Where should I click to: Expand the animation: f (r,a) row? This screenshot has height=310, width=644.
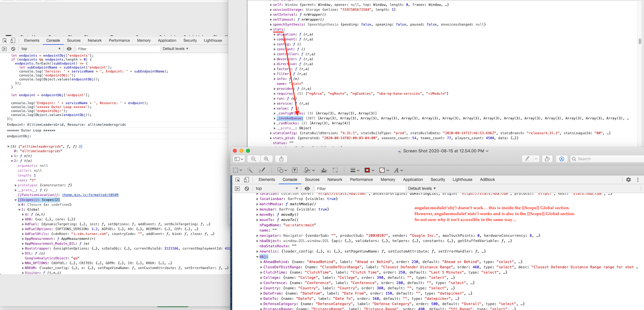[275, 34]
